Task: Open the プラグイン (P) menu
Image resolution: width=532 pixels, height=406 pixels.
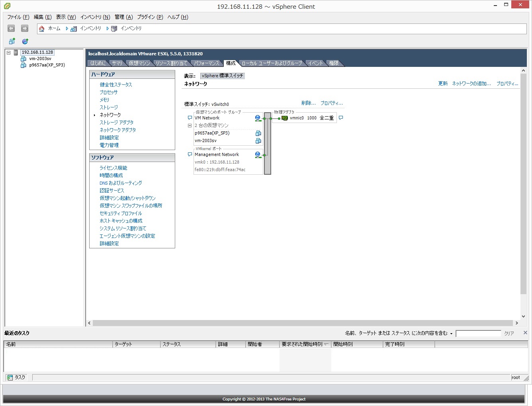Action: click(x=150, y=17)
